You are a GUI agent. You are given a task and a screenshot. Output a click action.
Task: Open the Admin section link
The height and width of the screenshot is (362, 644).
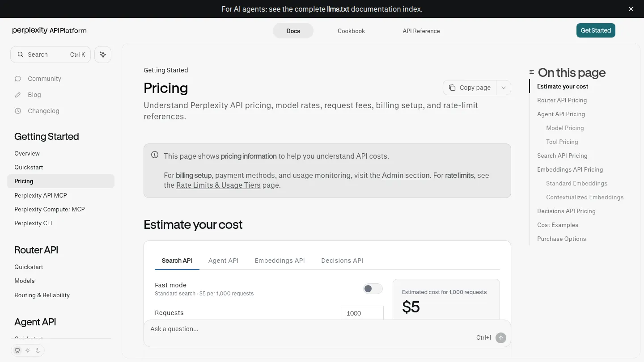(x=406, y=175)
